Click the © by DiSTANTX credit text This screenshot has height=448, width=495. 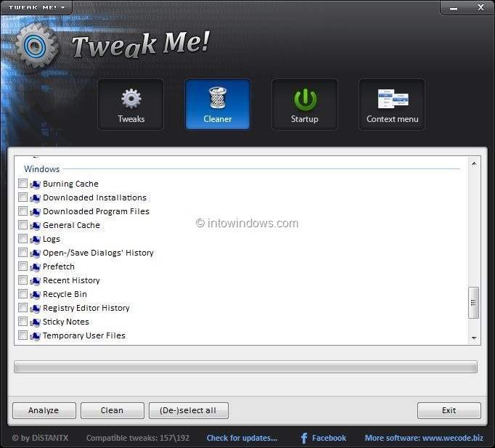(x=40, y=438)
